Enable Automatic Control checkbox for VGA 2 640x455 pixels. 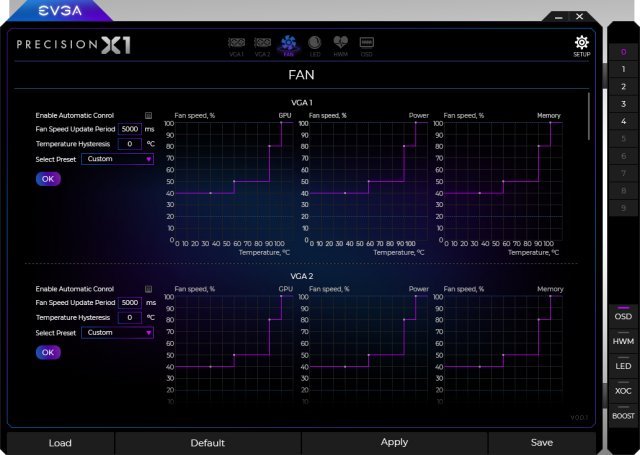click(149, 289)
